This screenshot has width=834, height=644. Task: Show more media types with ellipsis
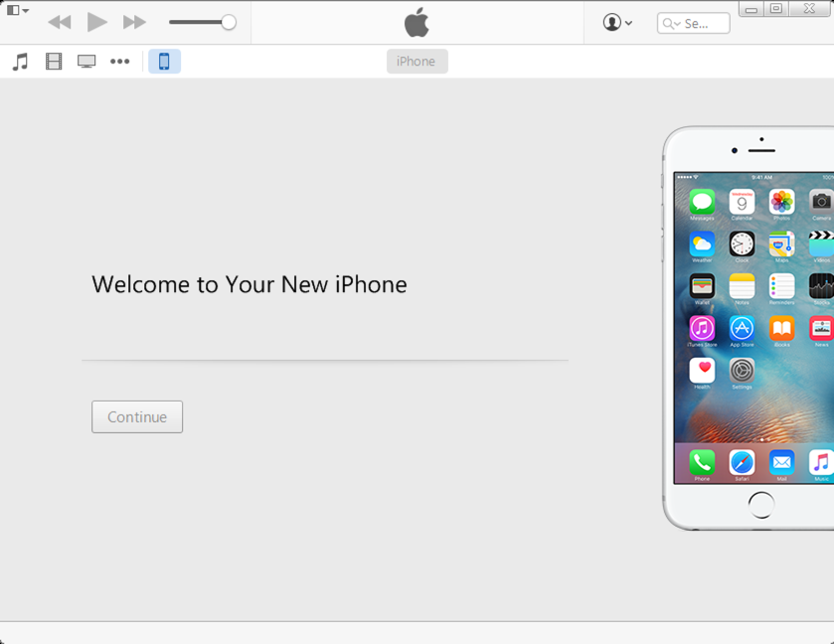click(x=119, y=62)
